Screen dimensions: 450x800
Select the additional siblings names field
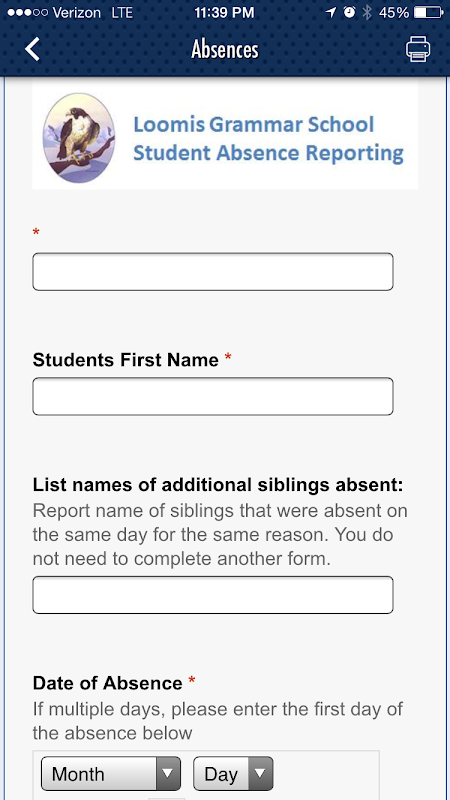(x=213, y=595)
